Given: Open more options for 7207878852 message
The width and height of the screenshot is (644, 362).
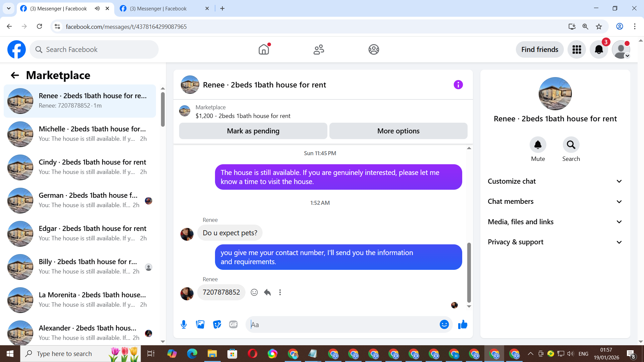Looking at the screenshot, I should pos(280,292).
